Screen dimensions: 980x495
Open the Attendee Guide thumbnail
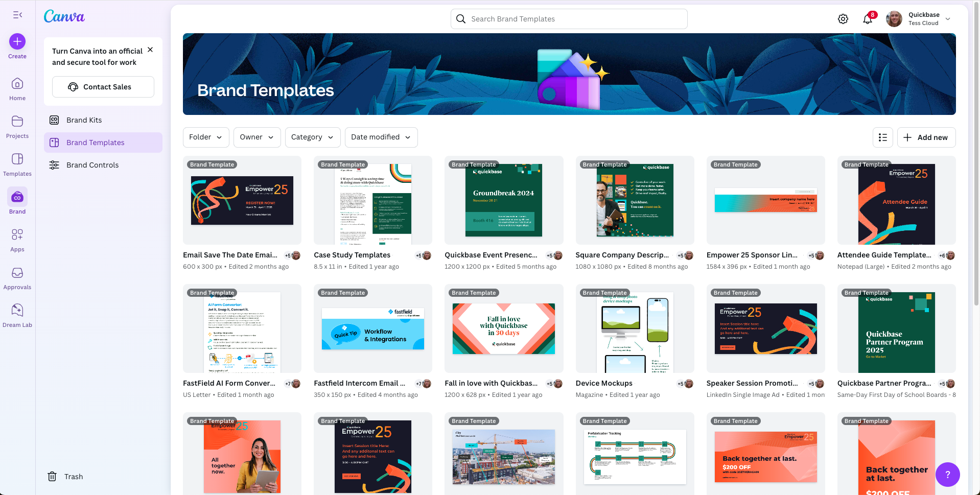point(897,200)
